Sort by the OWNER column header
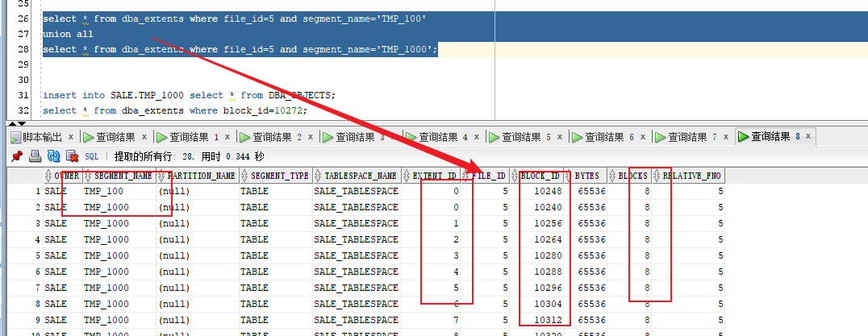The height and width of the screenshot is (336, 868). pos(63,176)
